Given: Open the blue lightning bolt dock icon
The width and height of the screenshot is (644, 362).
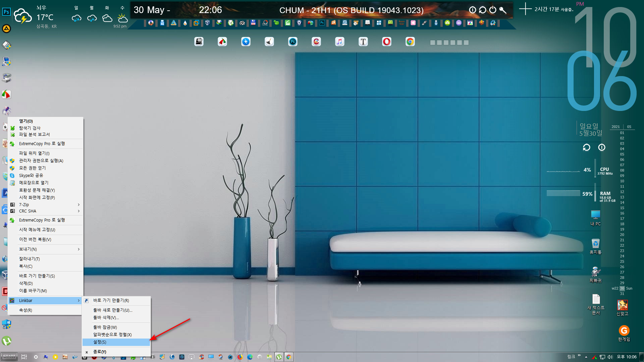Looking at the screenshot, I should (x=246, y=42).
